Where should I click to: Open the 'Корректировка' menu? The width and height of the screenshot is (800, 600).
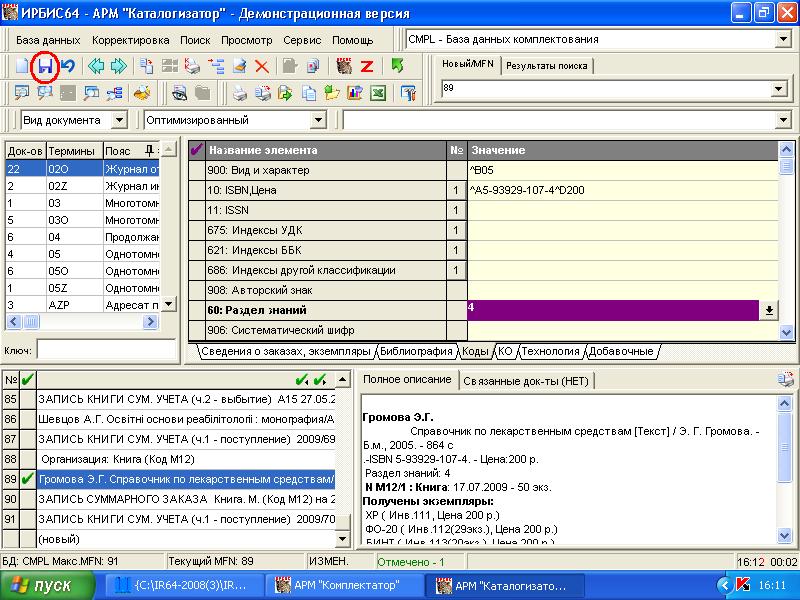coord(130,40)
